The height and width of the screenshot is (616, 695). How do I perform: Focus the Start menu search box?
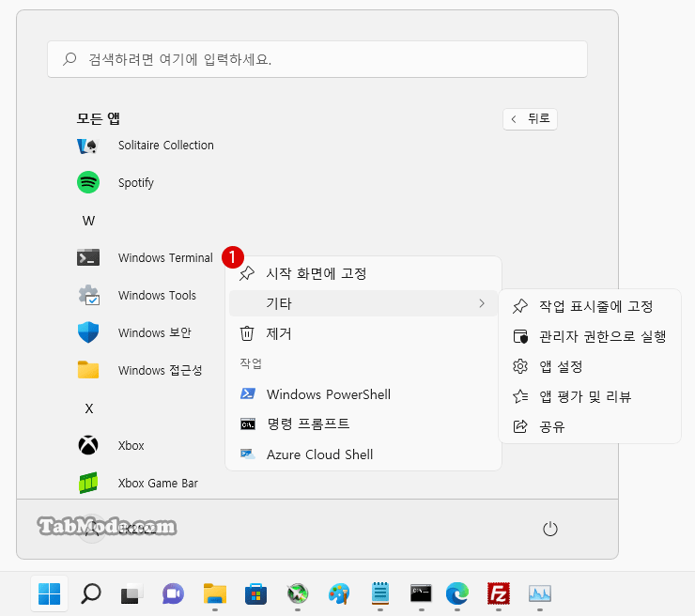317,59
